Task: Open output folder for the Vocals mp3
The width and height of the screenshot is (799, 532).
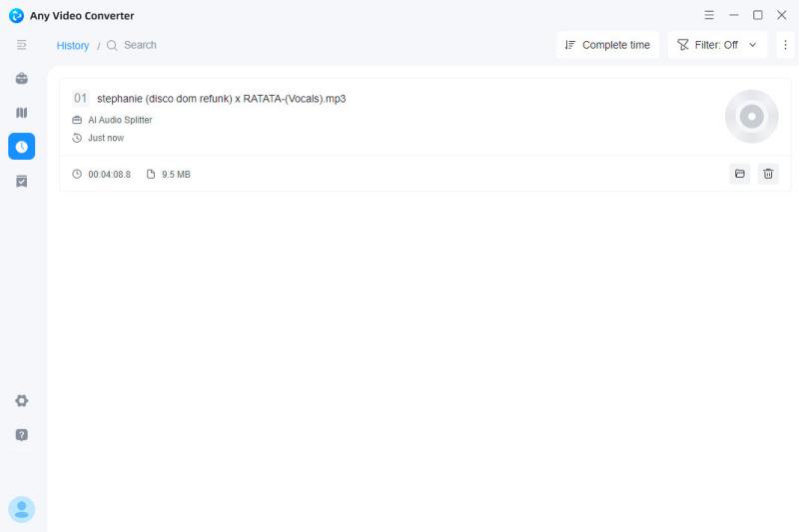Action: point(740,174)
